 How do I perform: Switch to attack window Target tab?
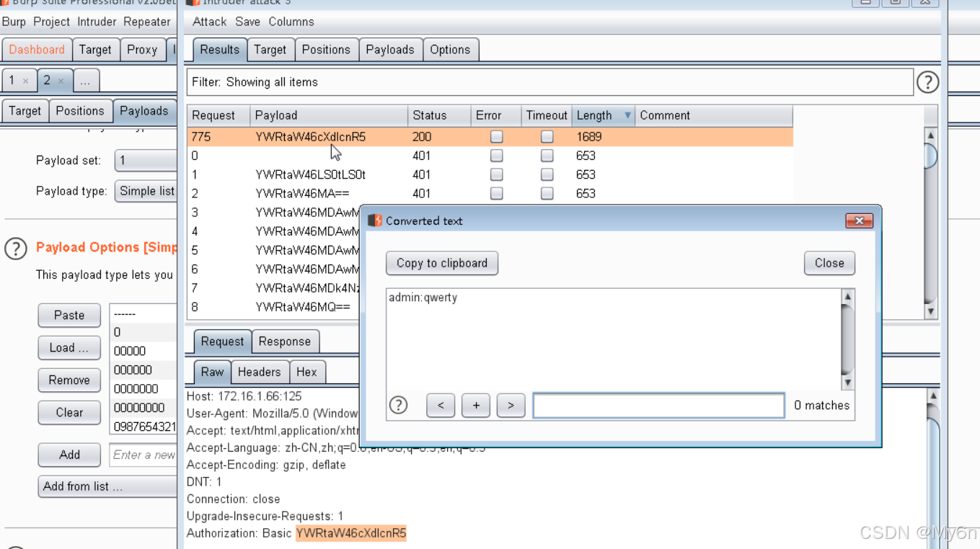point(270,50)
